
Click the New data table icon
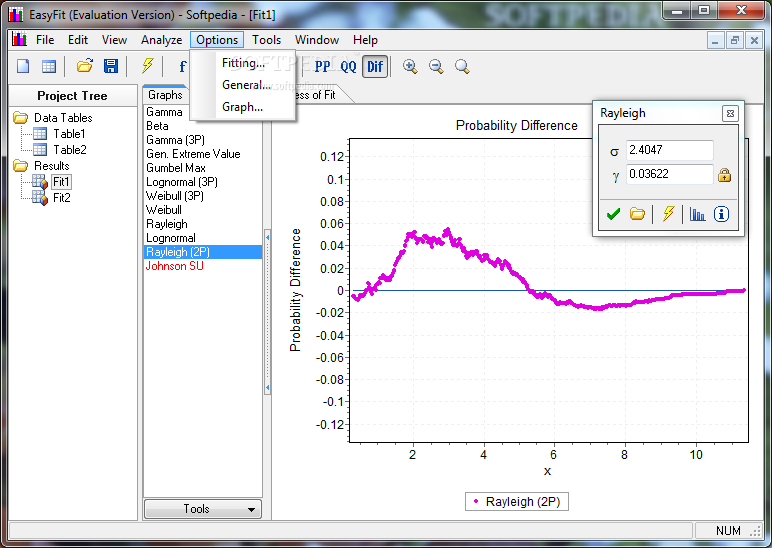(49, 66)
